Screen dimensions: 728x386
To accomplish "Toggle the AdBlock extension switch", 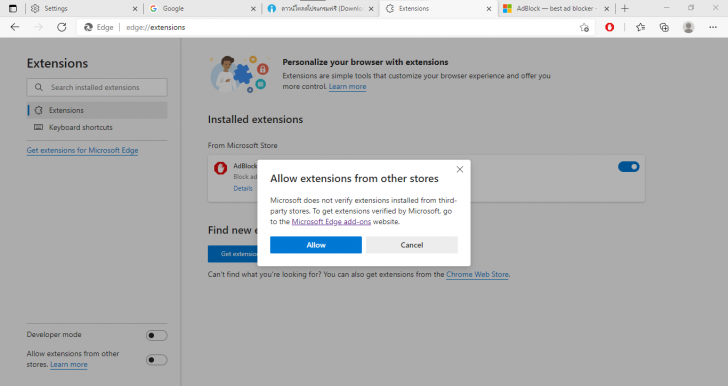I will (x=628, y=167).
